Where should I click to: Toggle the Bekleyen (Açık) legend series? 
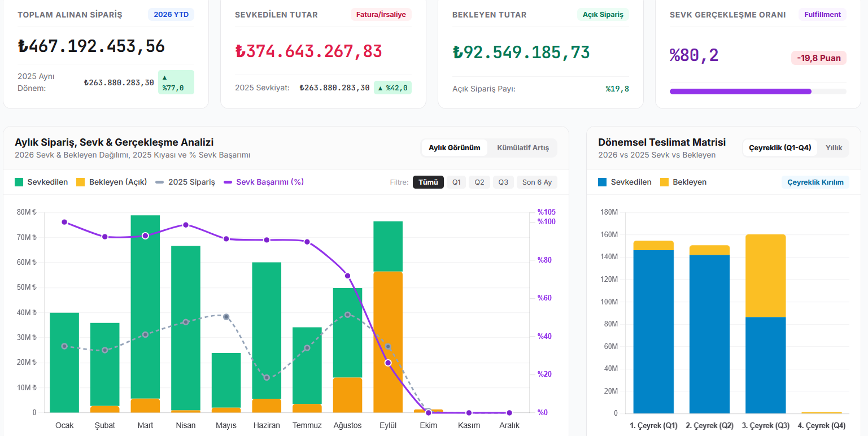[x=111, y=182]
